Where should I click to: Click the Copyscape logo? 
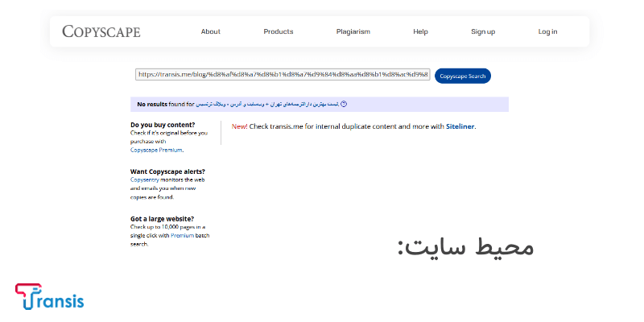click(x=101, y=31)
